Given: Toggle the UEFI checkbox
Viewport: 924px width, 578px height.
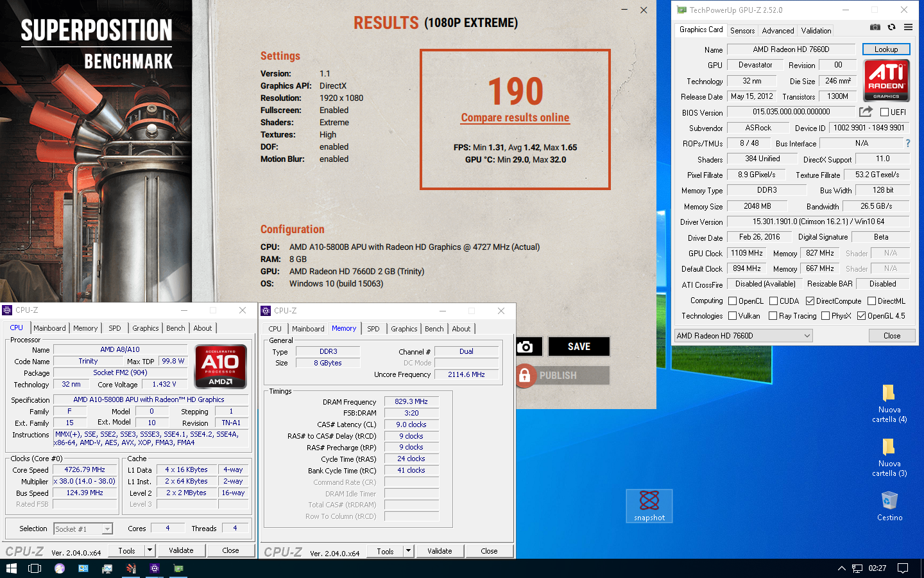Looking at the screenshot, I should click(884, 112).
